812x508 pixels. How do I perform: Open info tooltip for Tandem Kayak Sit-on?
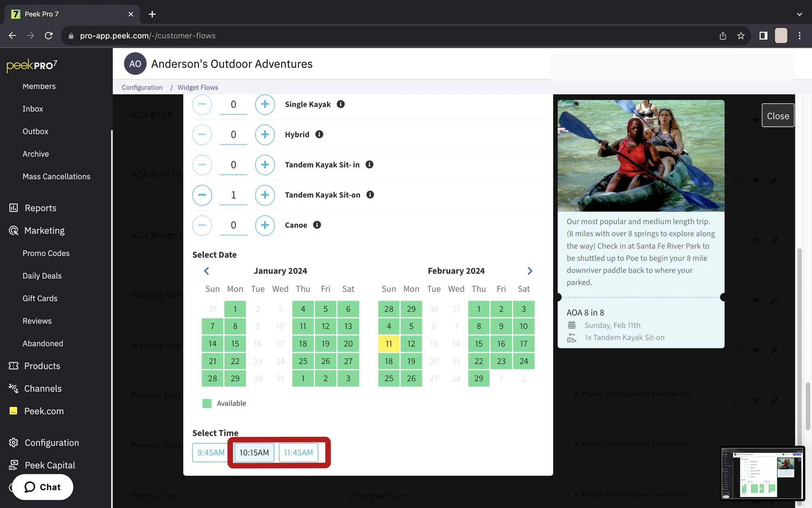370,195
